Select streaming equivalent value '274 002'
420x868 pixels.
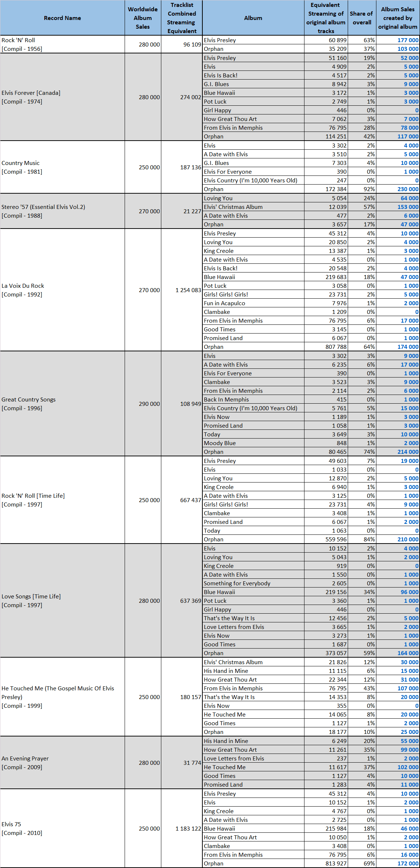click(191, 97)
